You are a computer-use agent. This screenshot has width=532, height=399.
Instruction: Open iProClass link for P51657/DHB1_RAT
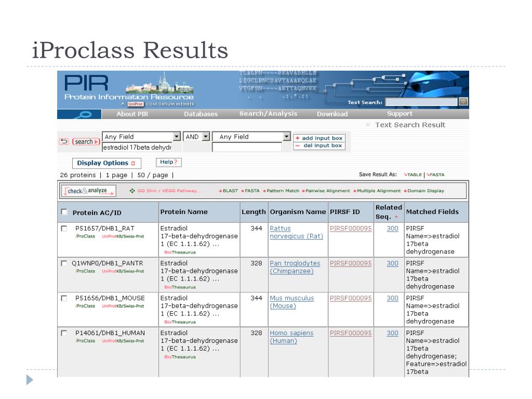click(x=85, y=236)
